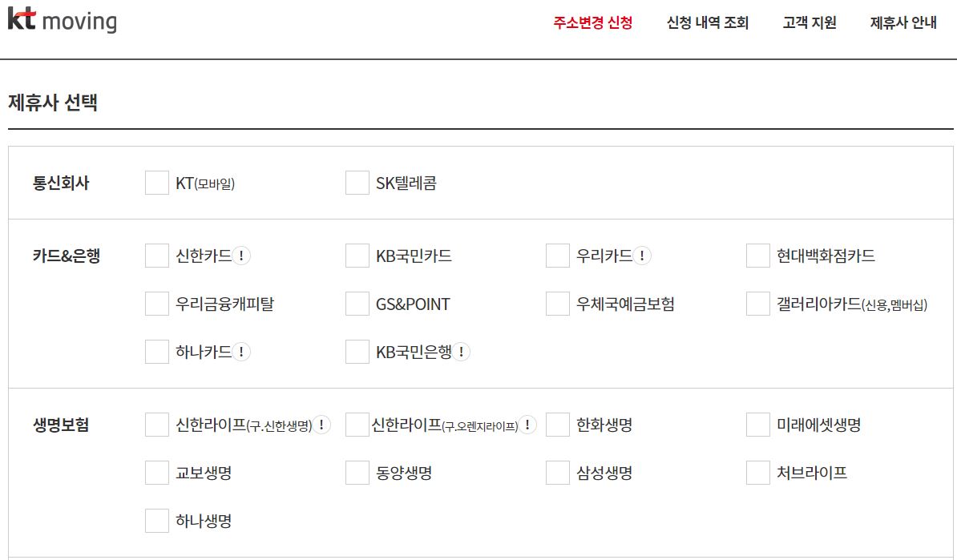This screenshot has width=957, height=560.
Task: Click info icon for 신한라이프(구.신한생명)
Action: 321,425
